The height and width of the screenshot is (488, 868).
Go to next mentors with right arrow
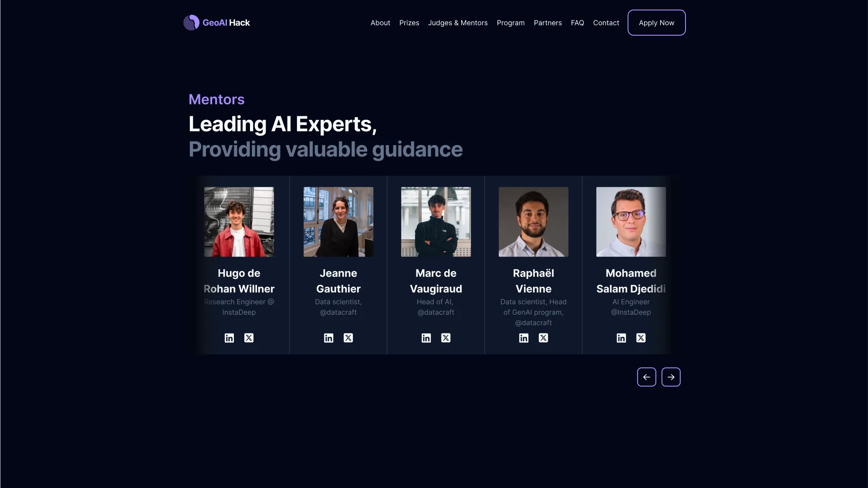pos(671,377)
